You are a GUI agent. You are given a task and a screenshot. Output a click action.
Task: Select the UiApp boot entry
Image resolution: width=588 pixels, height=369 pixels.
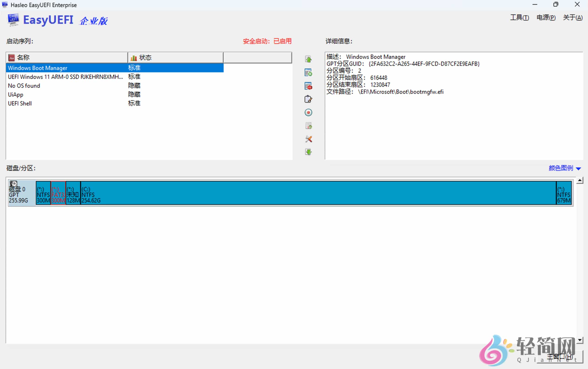[115, 94]
